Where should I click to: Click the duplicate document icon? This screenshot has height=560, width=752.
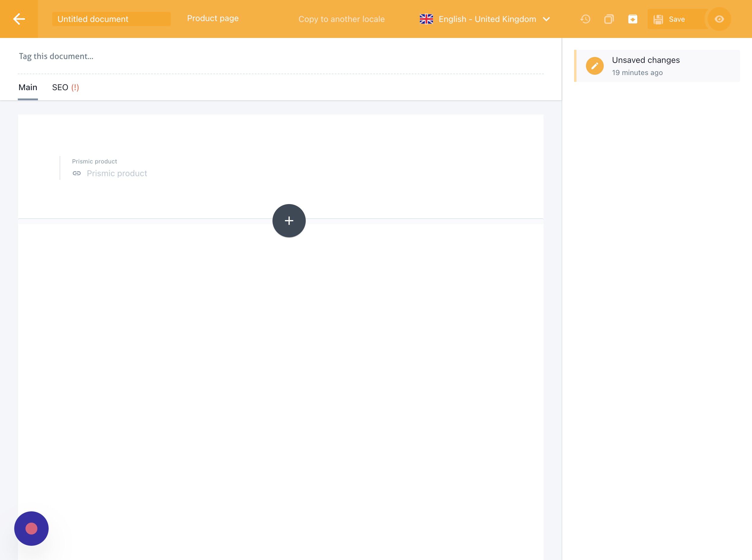point(609,19)
